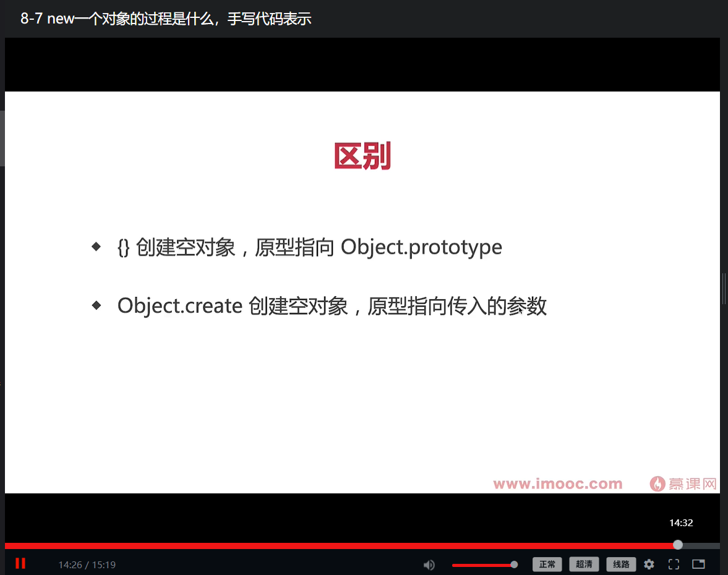Enter fullscreen using the brackets icon
This screenshot has height=575, width=728.
tap(674, 564)
